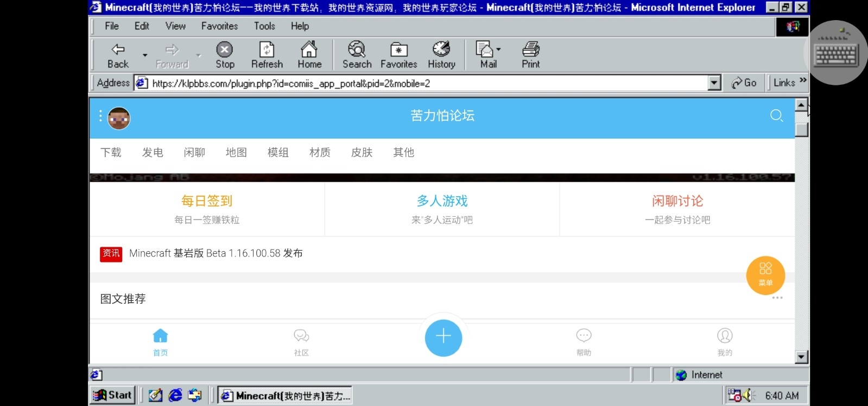The width and height of the screenshot is (868, 406).
Task: Launch Outlook Express quick launch icon
Action: [195, 395]
